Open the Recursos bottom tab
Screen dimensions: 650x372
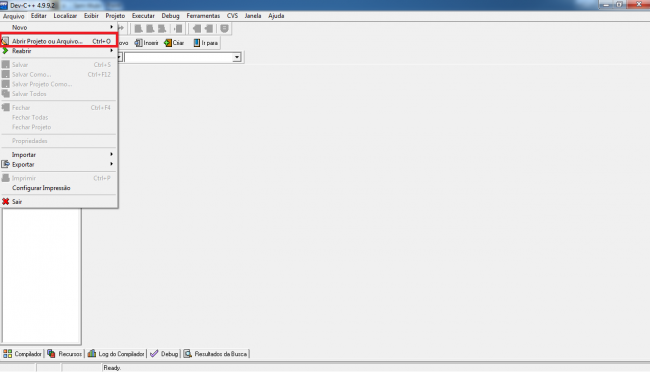65,354
